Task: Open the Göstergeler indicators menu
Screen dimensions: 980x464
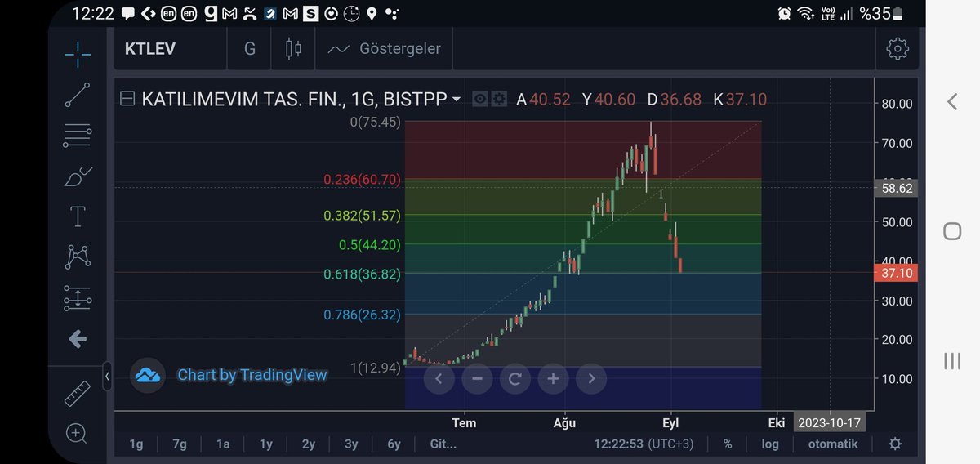Action: point(385,49)
